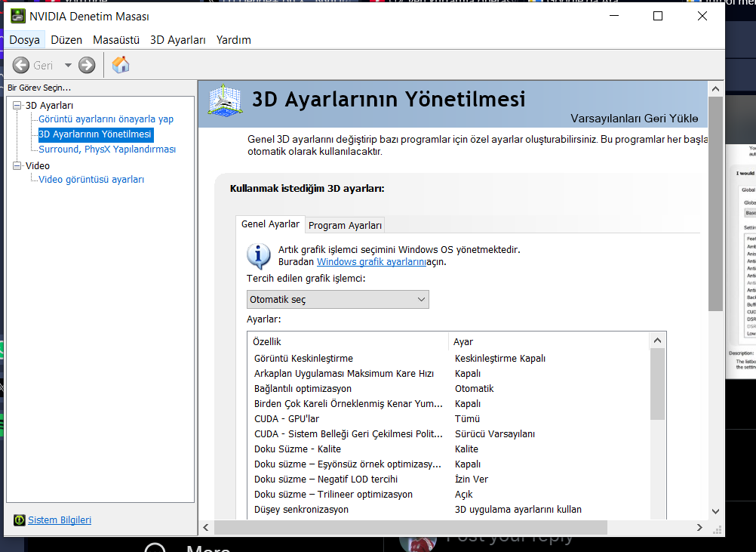This screenshot has height=552, width=756.
Task: Click the Keskinleştirme Kapalı value
Action: 500,359
